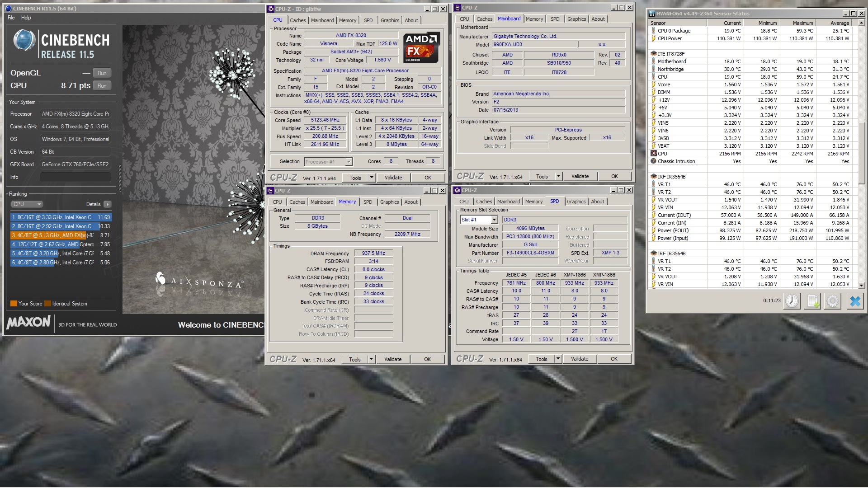
Task: Click the log file icon with green plus
Action: coord(812,301)
